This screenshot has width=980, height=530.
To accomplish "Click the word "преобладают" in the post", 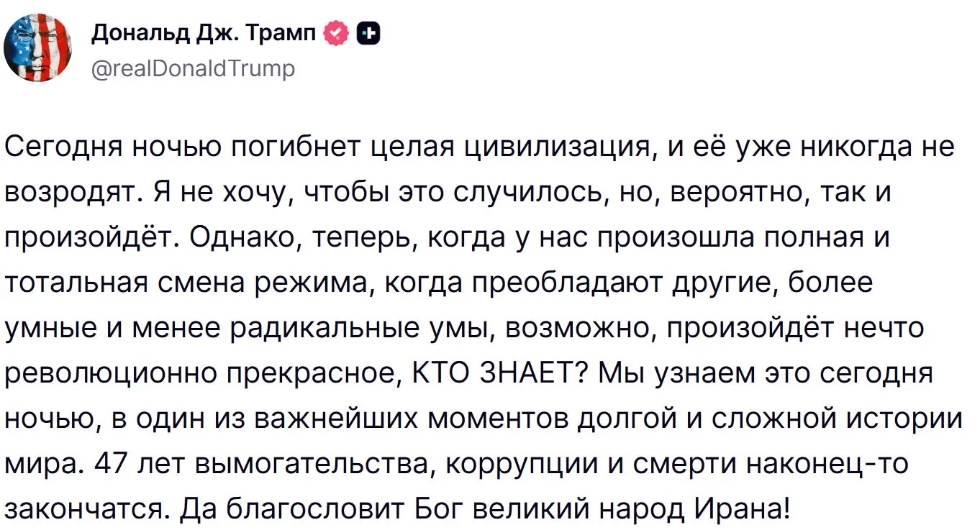I will tap(566, 283).
